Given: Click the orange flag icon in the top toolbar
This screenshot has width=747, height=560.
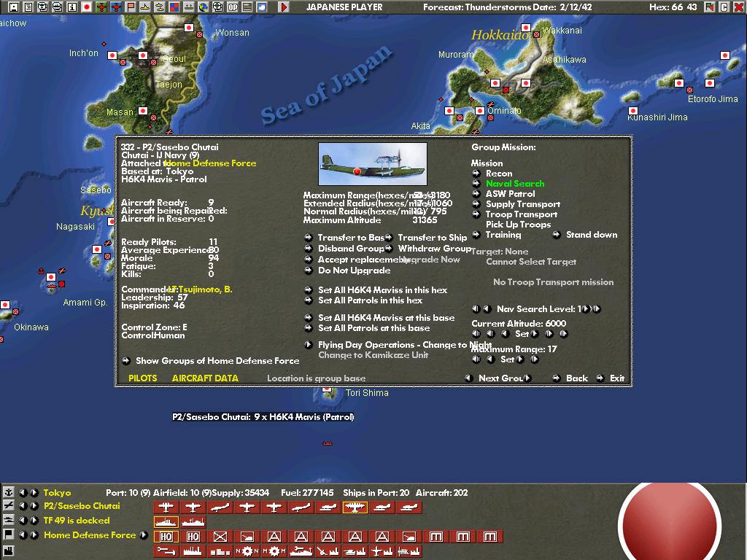Looking at the screenshot, I should pos(131,7).
